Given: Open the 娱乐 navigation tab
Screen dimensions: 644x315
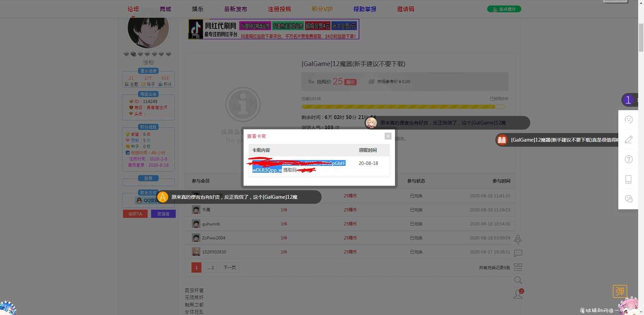Looking at the screenshot, I should pos(198,9).
